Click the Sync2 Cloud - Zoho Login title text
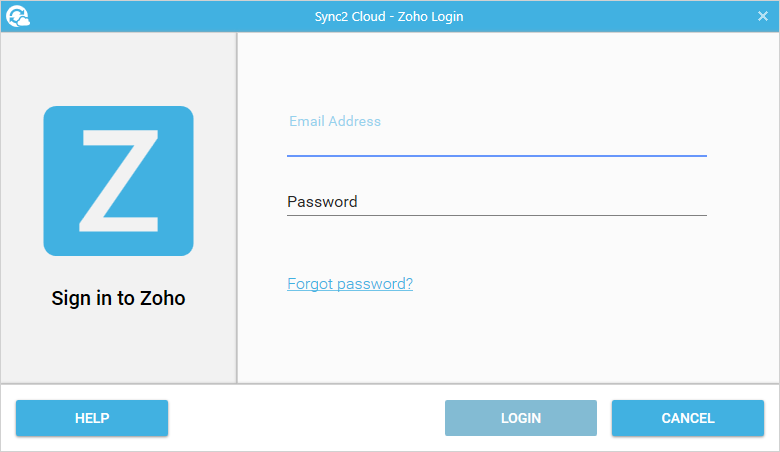Image resolution: width=780 pixels, height=452 pixels. pyautogui.click(x=389, y=16)
